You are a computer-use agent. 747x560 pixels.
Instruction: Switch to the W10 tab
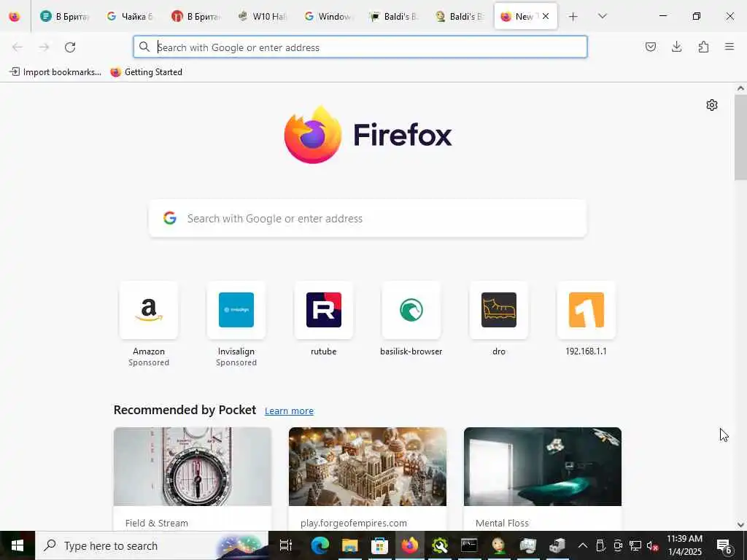click(262, 17)
